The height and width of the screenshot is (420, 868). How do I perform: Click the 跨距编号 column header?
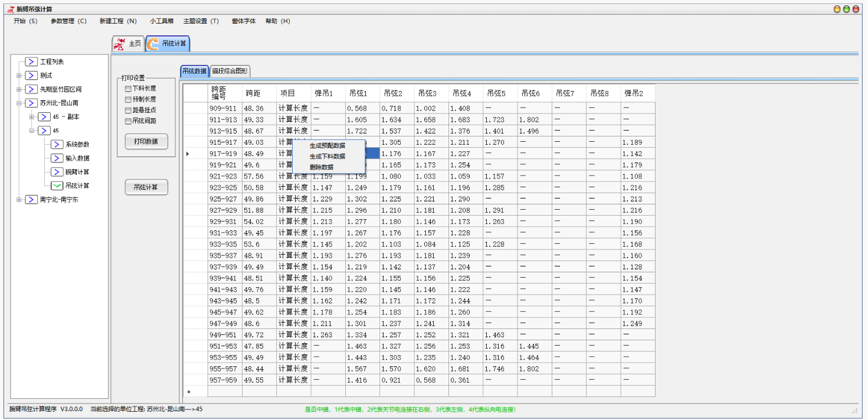(225, 93)
